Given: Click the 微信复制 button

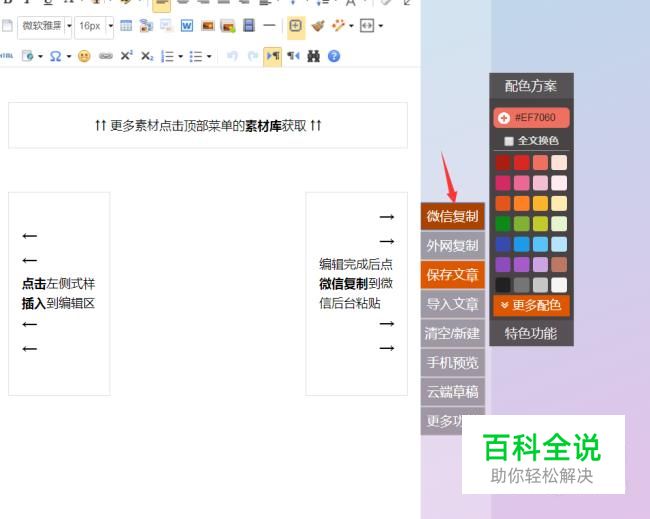Looking at the screenshot, I should pos(453,216).
